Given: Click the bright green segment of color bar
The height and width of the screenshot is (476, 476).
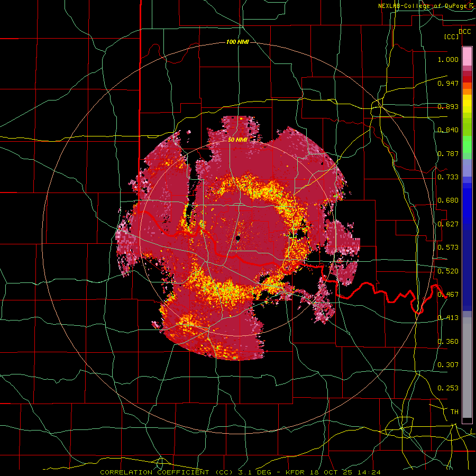Looking at the screenshot, I should tap(467, 144).
